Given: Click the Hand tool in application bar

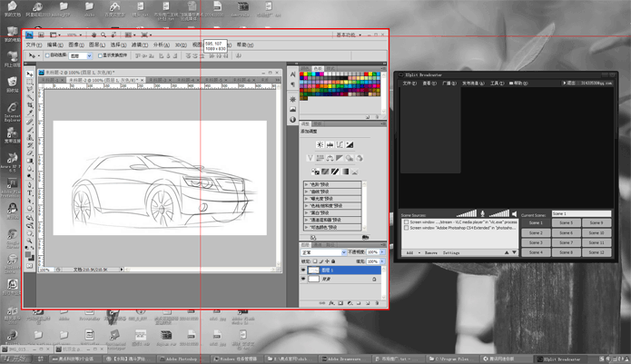Looking at the screenshot, I should 94,35.
